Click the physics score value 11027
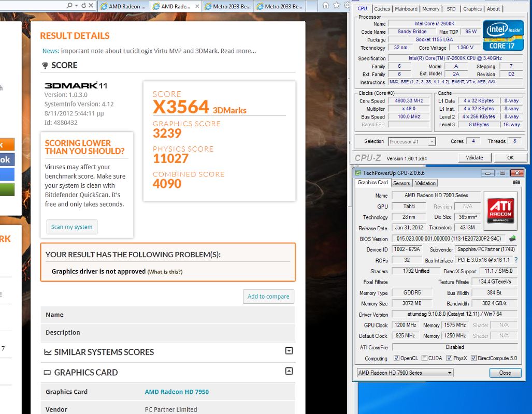This screenshot has height=414, width=532. pos(170,158)
